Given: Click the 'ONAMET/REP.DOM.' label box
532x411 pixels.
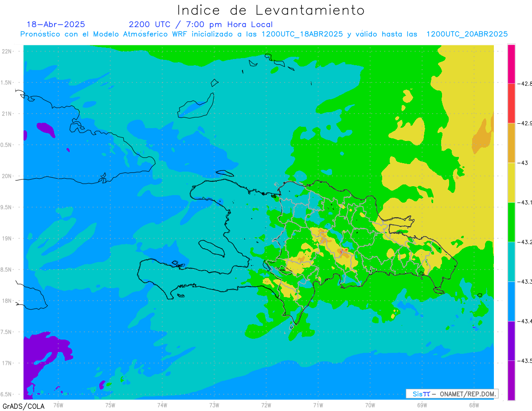Looking at the screenshot, I should click(452, 394).
